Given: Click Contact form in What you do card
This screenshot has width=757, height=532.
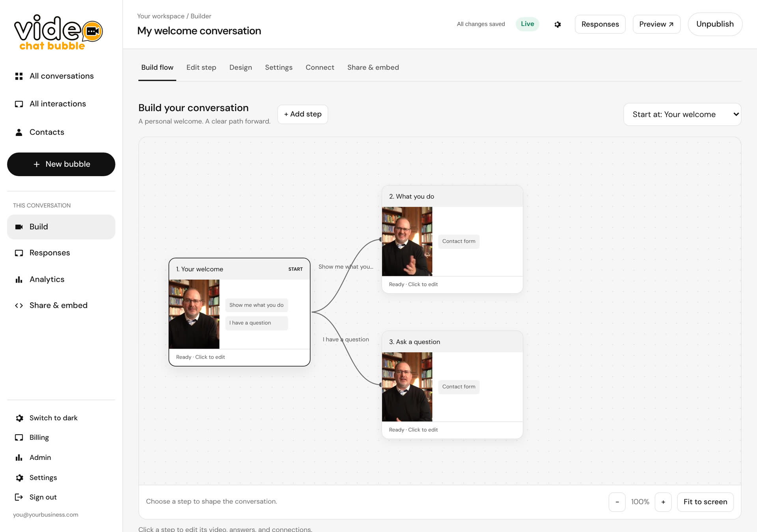Looking at the screenshot, I should point(459,242).
